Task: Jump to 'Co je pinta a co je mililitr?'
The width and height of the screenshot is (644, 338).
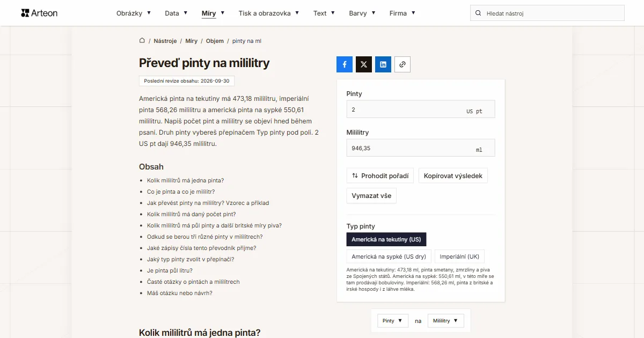Action: coord(181,192)
